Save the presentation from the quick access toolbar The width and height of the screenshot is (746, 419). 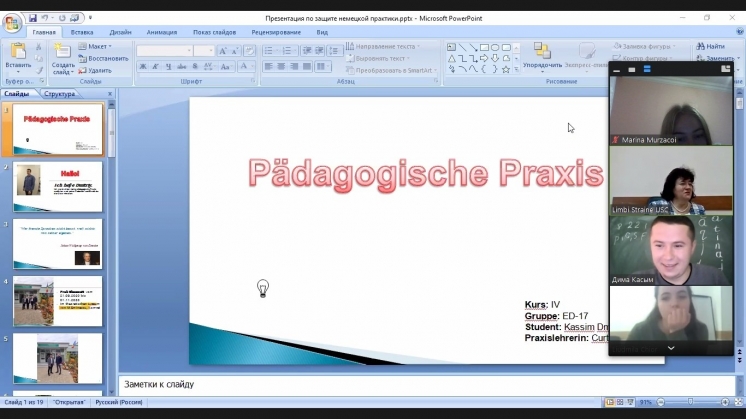33,18
